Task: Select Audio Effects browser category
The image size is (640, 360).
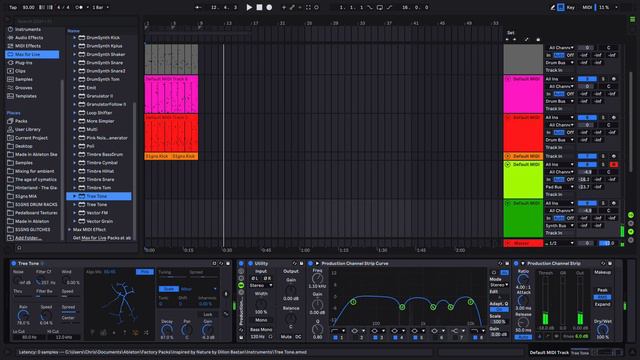Action: tap(29, 38)
